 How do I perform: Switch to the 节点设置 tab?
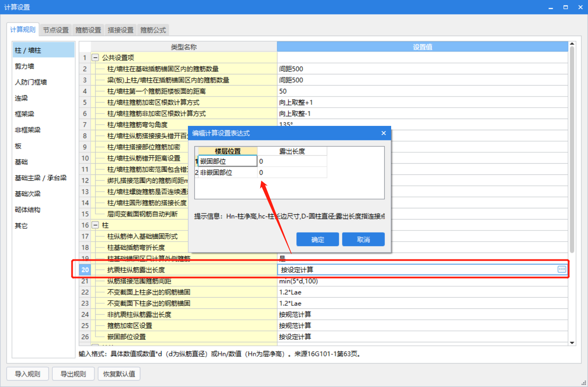(x=56, y=30)
